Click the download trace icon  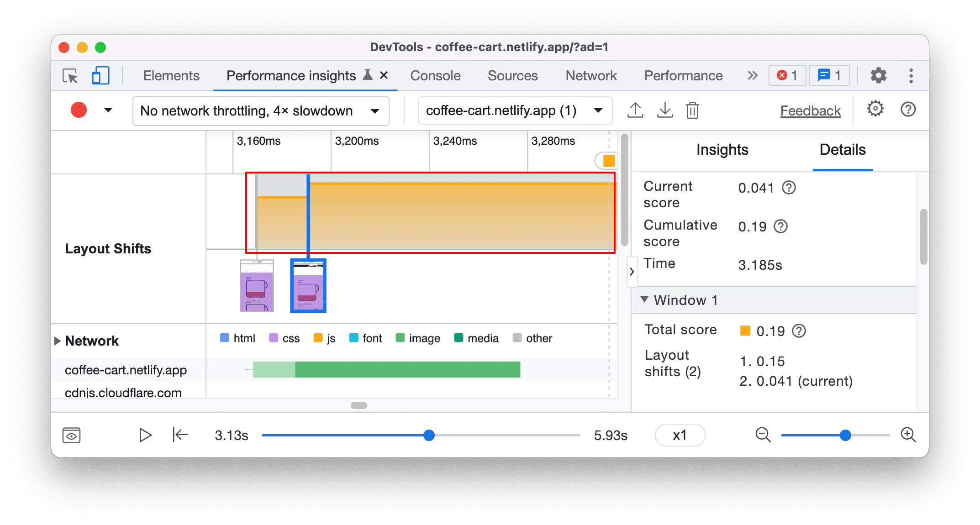tap(664, 110)
